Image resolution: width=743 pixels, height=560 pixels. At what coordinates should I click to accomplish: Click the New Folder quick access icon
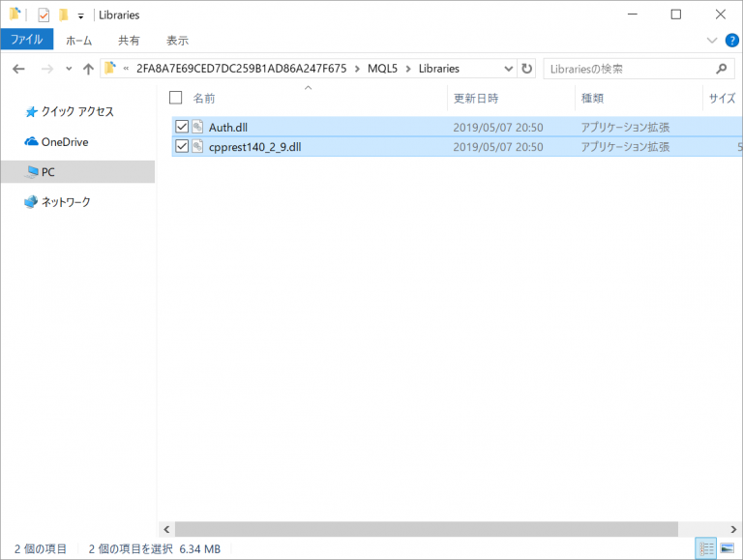pos(63,15)
